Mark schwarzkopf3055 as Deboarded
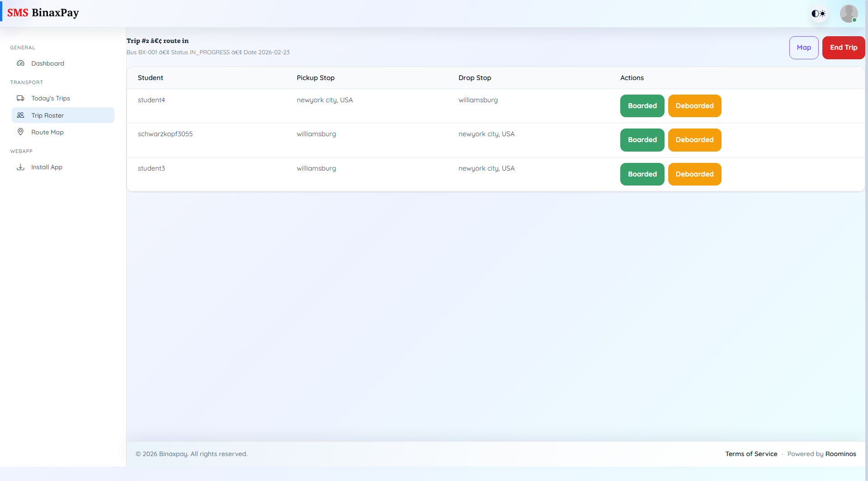The height and width of the screenshot is (481, 868). [694, 140]
